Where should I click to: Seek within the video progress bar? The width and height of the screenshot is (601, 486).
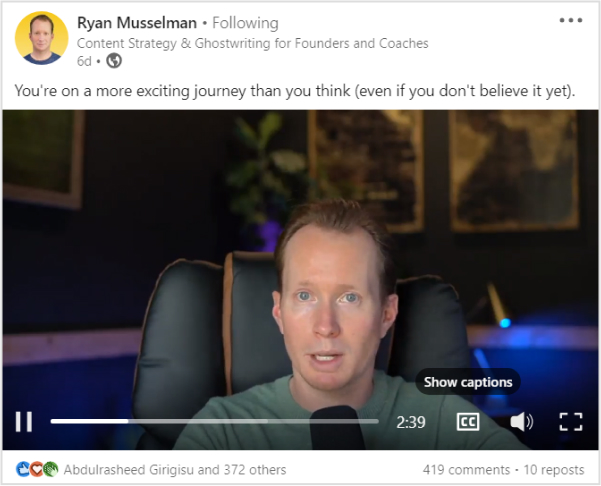(215, 421)
